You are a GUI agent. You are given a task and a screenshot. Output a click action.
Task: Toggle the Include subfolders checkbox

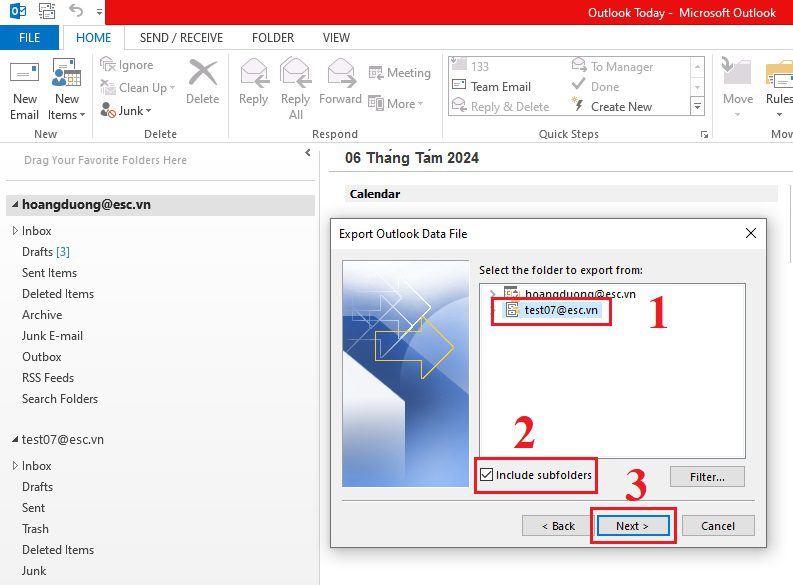(486, 475)
